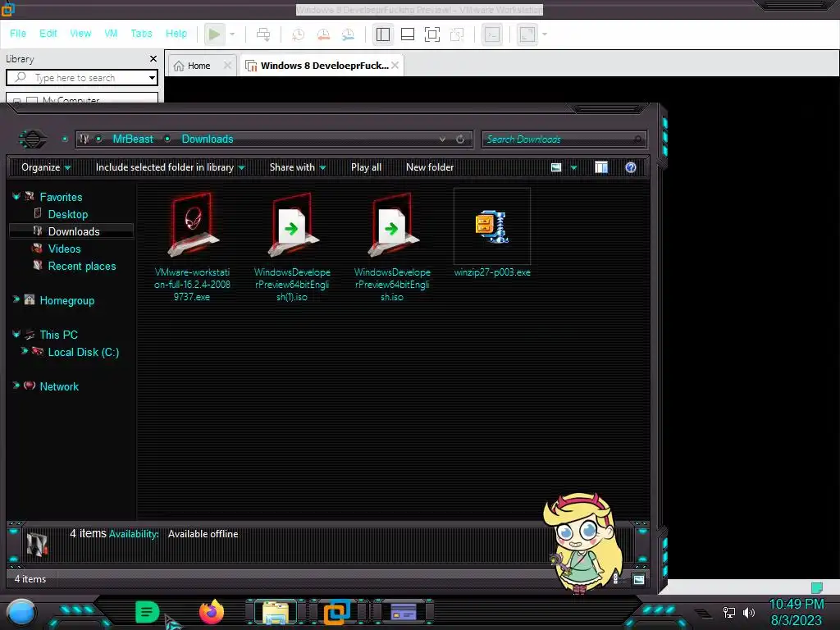The height and width of the screenshot is (630, 840).
Task: Close the Windows 8 DeveloeprFuck tab
Action: coord(395,65)
